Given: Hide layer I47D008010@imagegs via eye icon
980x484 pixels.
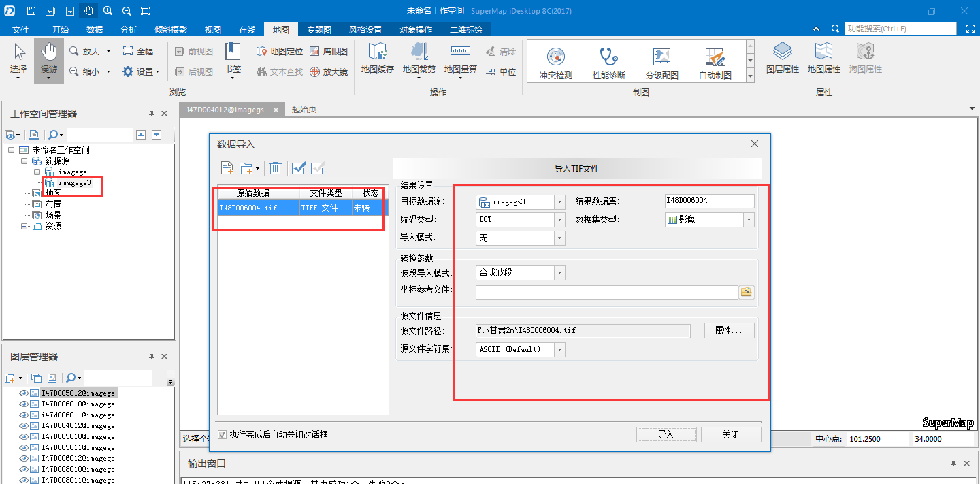Looking at the screenshot, I should [x=23, y=469].
